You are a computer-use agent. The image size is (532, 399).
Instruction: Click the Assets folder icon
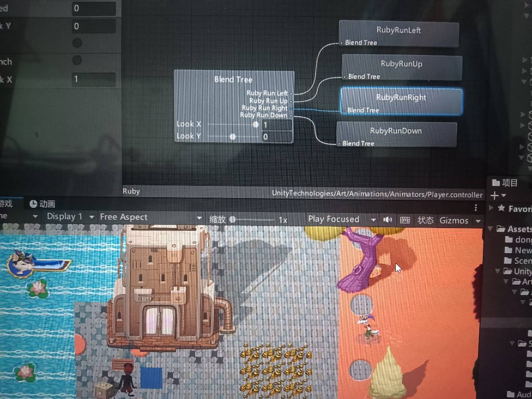pyautogui.click(x=501, y=229)
